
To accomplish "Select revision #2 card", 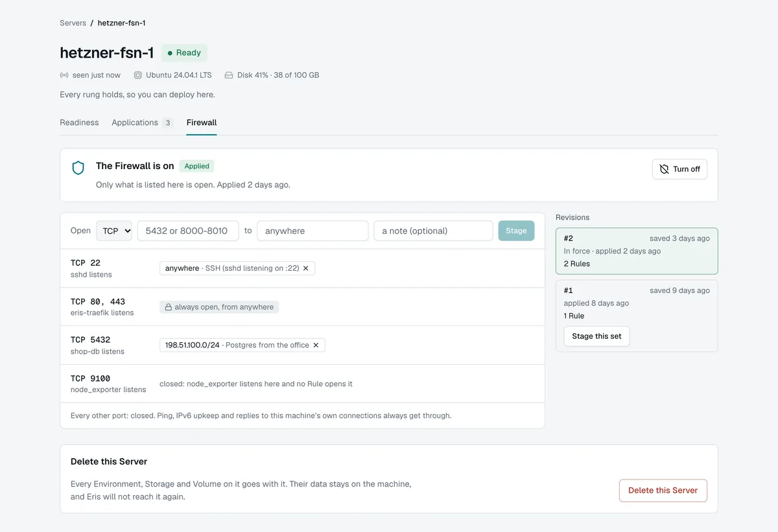I will 637,251.
